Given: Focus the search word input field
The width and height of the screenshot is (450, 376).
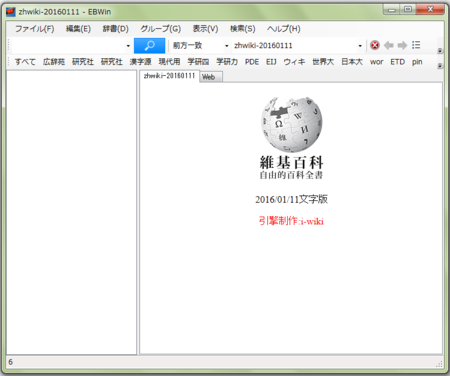Looking at the screenshot, I should pyautogui.click(x=68, y=46).
